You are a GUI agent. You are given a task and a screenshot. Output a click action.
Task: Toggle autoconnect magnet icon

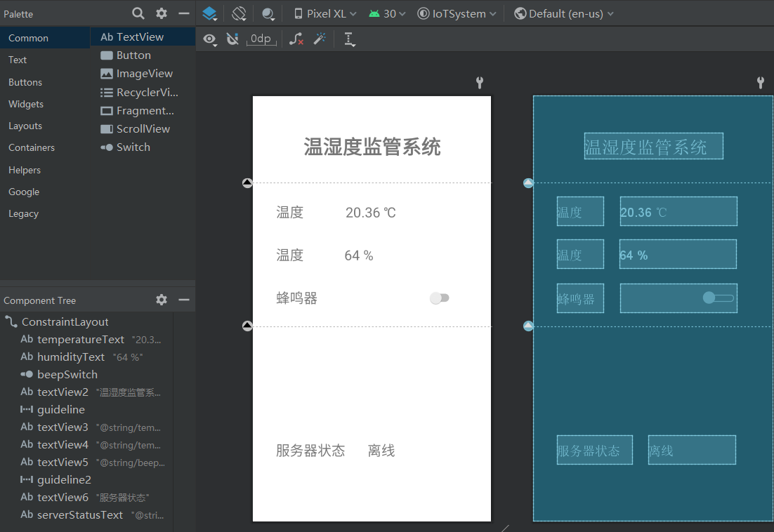[232, 39]
